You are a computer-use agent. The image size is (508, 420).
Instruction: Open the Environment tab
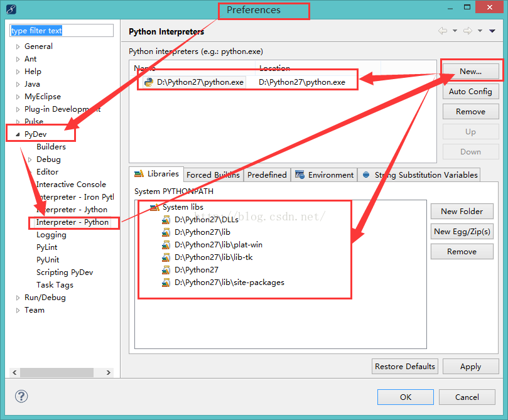pyautogui.click(x=324, y=175)
